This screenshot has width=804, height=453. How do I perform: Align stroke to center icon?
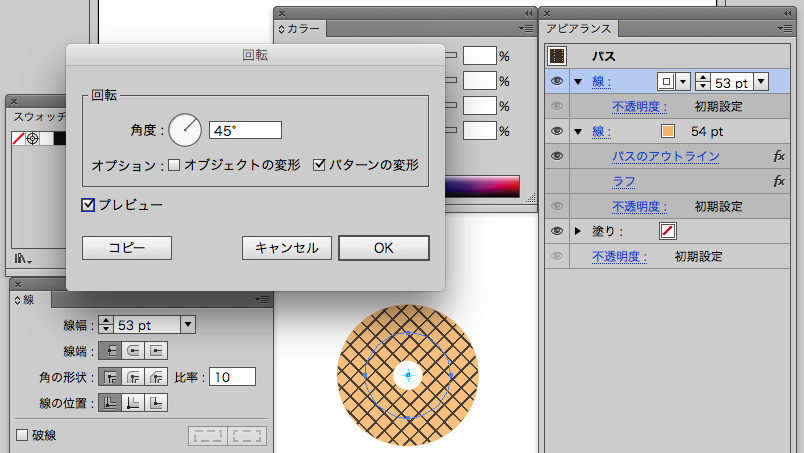(110, 403)
